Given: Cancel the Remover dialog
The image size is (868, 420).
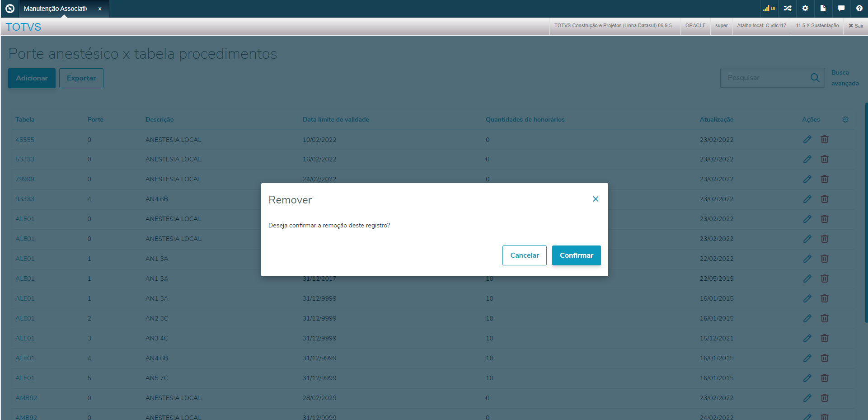Looking at the screenshot, I should (x=525, y=255).
